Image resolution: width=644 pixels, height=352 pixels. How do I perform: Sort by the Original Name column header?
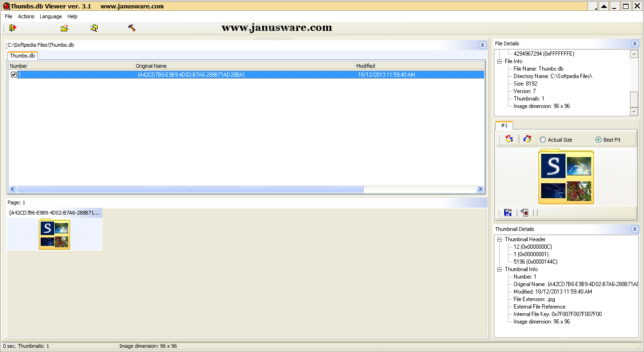tap(244, 66)
